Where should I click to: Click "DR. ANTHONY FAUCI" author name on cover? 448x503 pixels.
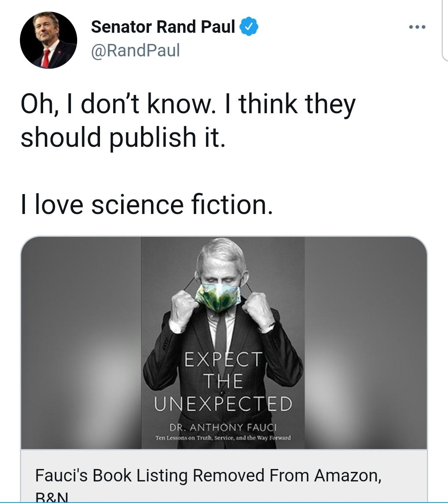223,427
